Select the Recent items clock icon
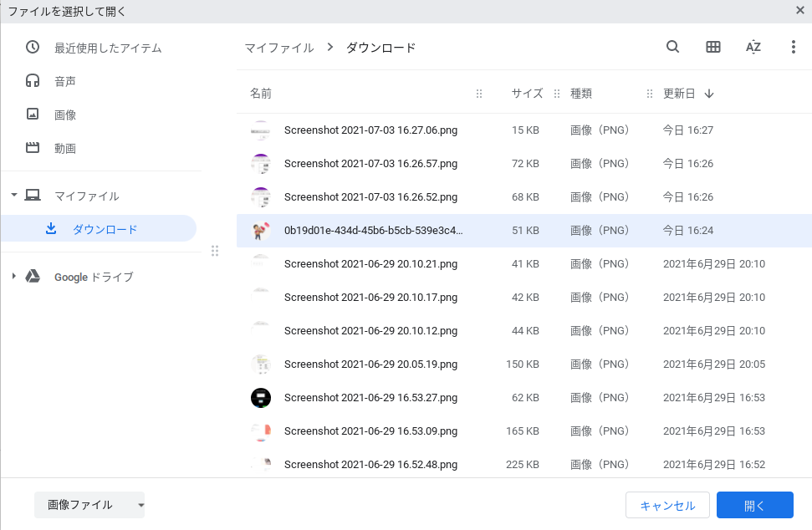This screenshot has width=812, height=530. coord(33,48)
